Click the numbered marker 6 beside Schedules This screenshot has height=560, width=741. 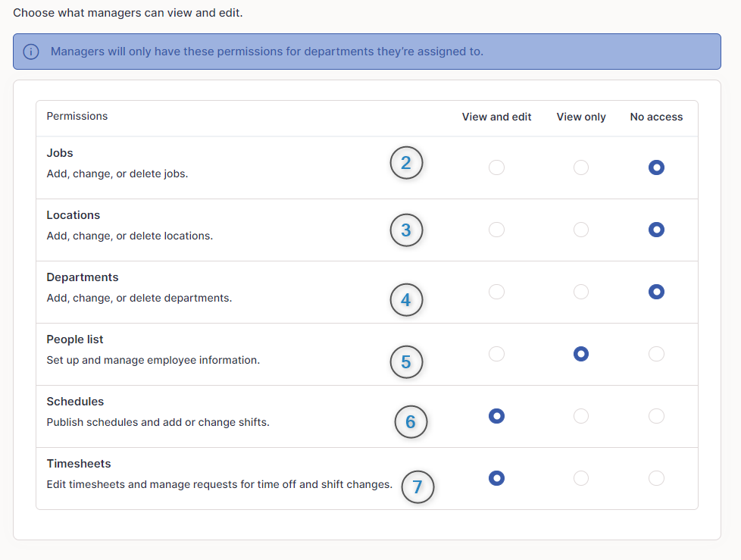coord(411,421)
